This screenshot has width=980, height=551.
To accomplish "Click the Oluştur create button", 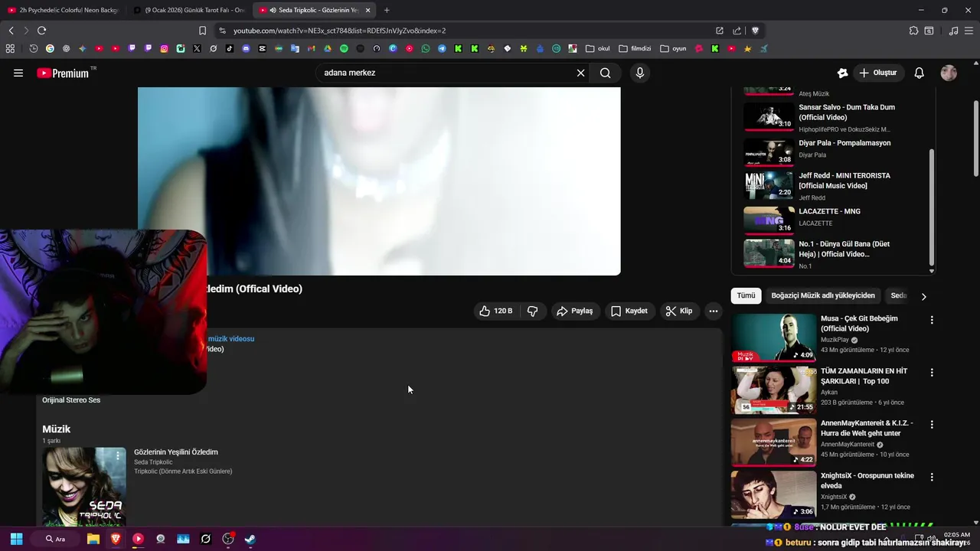I will [x=877, y=73].
